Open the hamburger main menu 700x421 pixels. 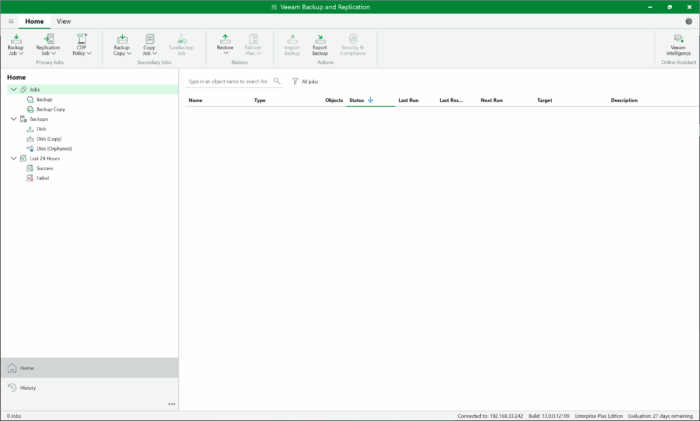(11, 21)
